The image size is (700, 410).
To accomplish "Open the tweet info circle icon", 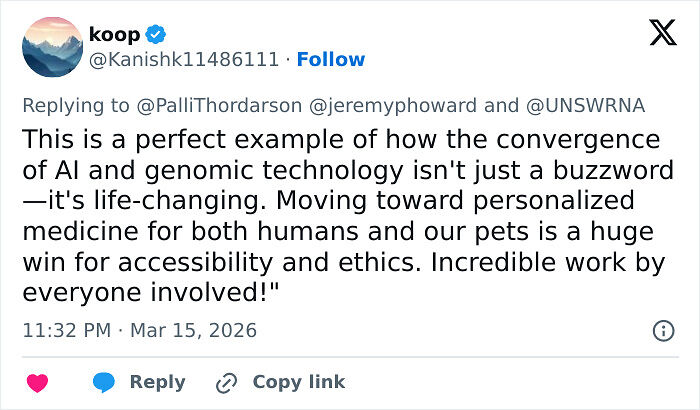I will [x=662, y=330].
